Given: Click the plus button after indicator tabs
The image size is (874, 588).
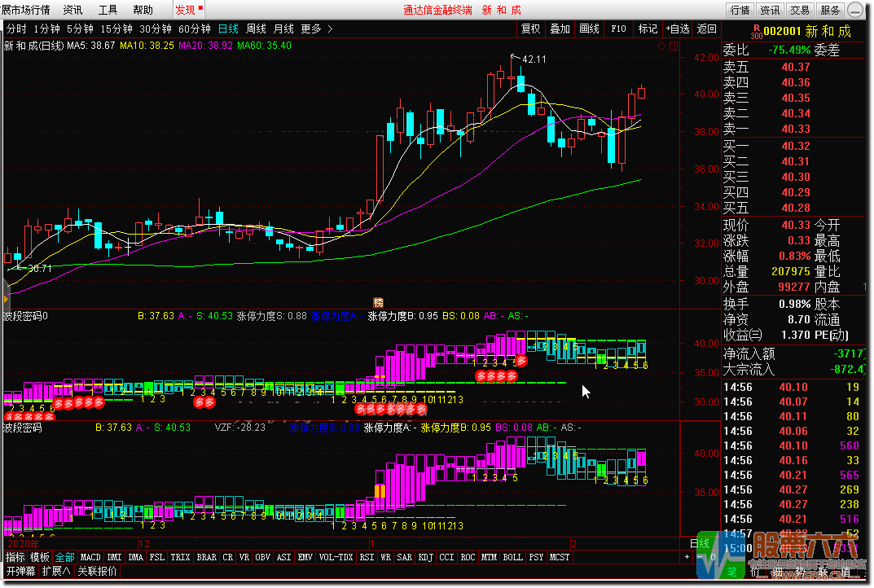Looking at the screenshot, I should click(x=687, y=557).
